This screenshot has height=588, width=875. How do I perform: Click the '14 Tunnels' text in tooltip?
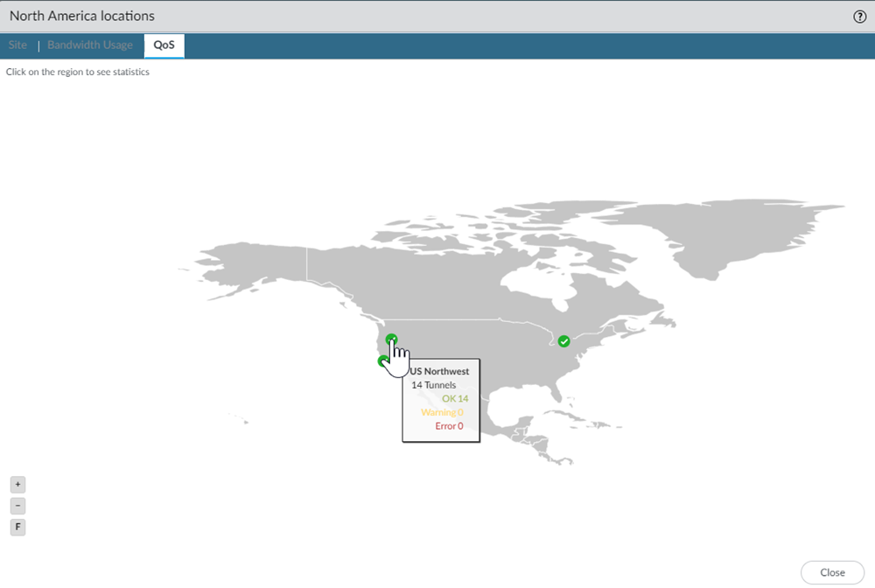click(x=434, y=385)
